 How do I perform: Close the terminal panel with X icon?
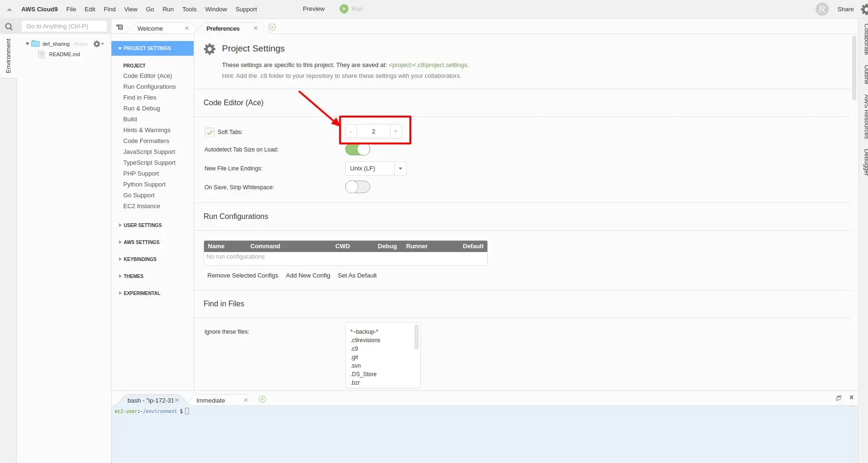851,397
